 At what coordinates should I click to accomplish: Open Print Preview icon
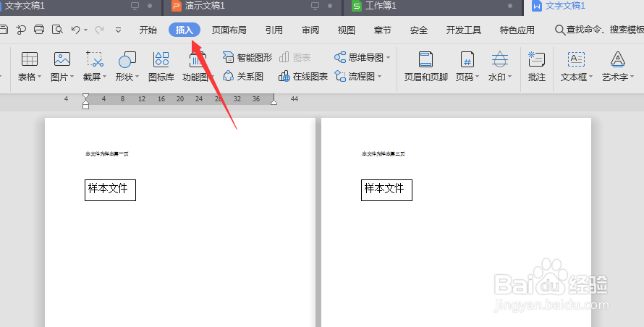point(57,30)
